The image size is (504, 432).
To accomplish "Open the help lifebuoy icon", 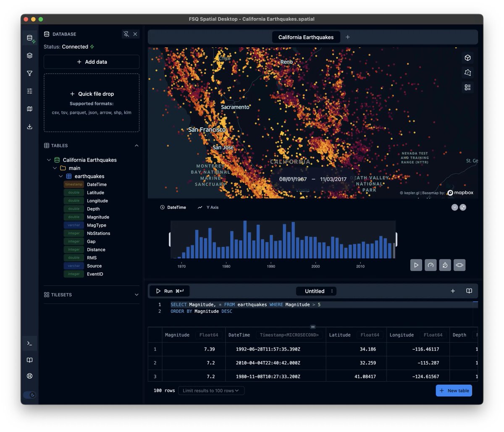I will click(x=29, y=376).
